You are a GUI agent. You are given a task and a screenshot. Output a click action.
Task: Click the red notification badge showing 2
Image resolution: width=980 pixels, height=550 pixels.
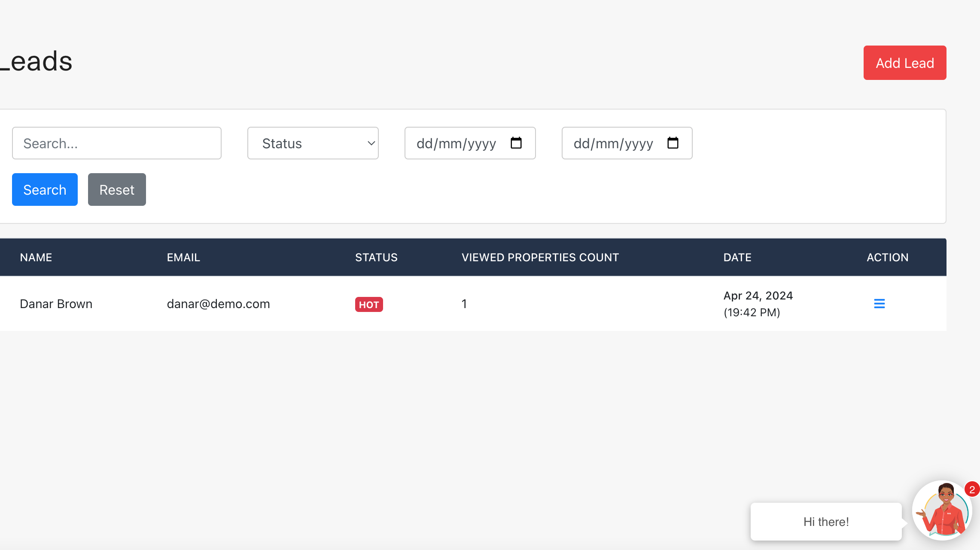click(971, 489)
